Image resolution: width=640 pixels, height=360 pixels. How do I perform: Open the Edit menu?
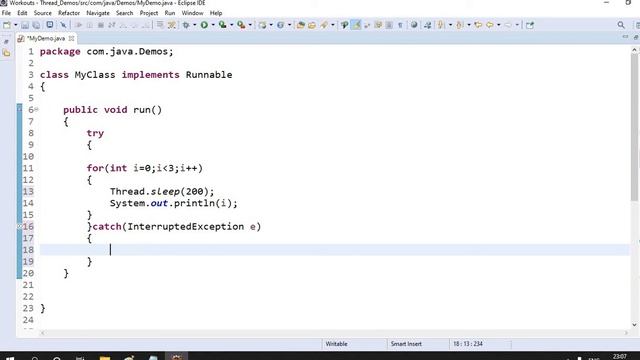pyautogui.click(x=22, y=13)
